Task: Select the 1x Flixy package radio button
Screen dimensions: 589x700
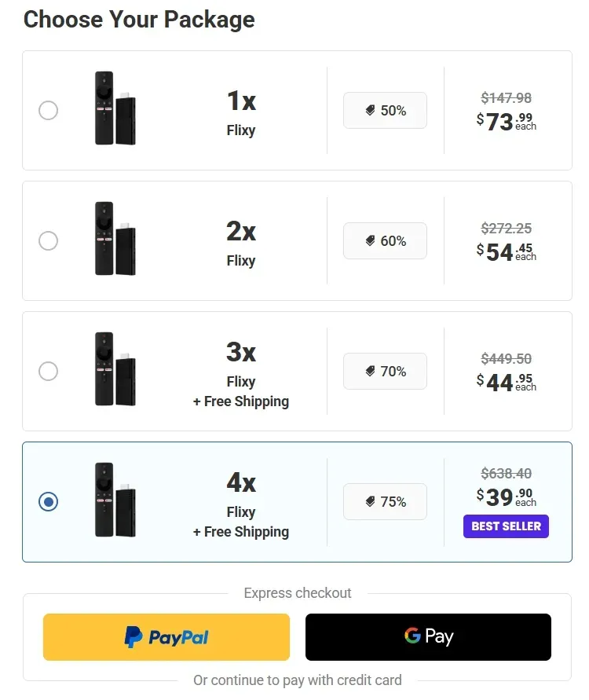Action: [x=48, y=111]
